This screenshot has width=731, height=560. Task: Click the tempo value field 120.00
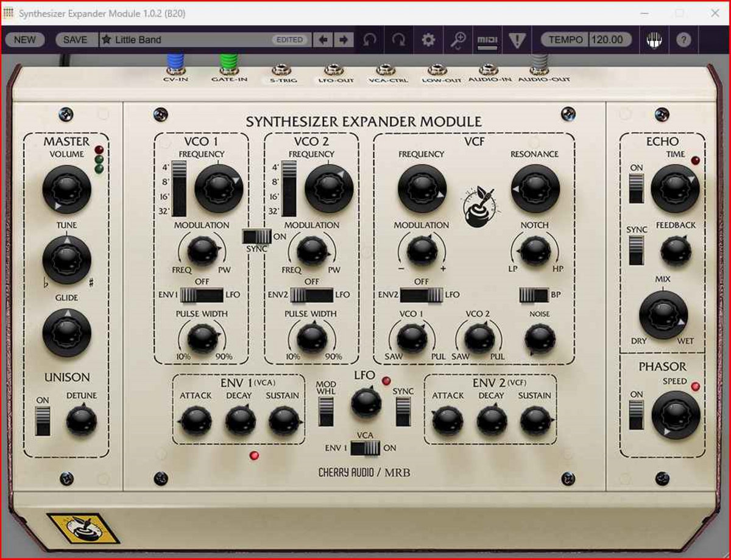[609, 40]
